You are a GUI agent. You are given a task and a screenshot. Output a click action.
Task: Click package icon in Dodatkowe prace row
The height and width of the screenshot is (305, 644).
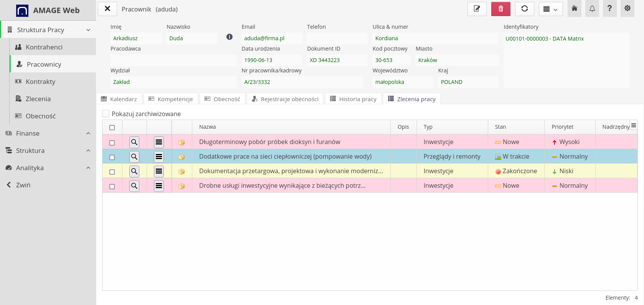point(182,157)
